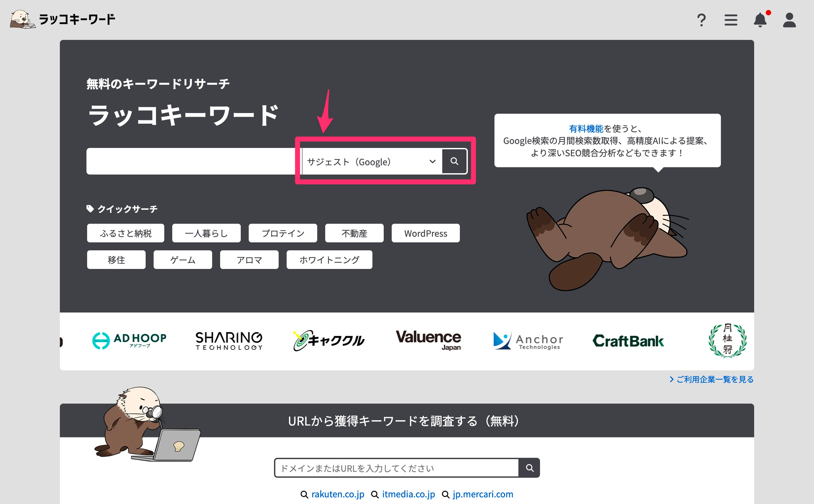Open the user account profile icon
814x504 pixels.
pyautogui.click(x=789, y=20)
